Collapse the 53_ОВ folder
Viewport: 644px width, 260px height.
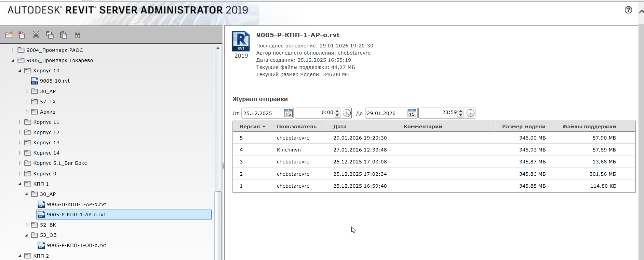[27, 235]
